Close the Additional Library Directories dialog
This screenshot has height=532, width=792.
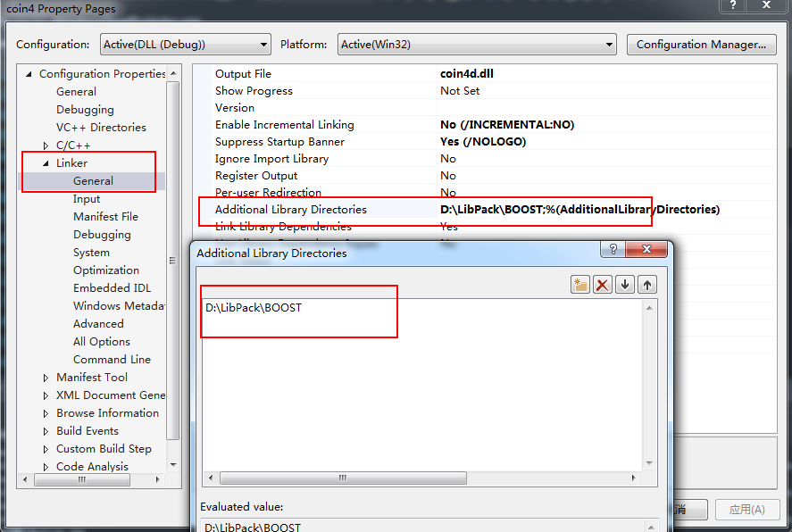pos(646,250)
